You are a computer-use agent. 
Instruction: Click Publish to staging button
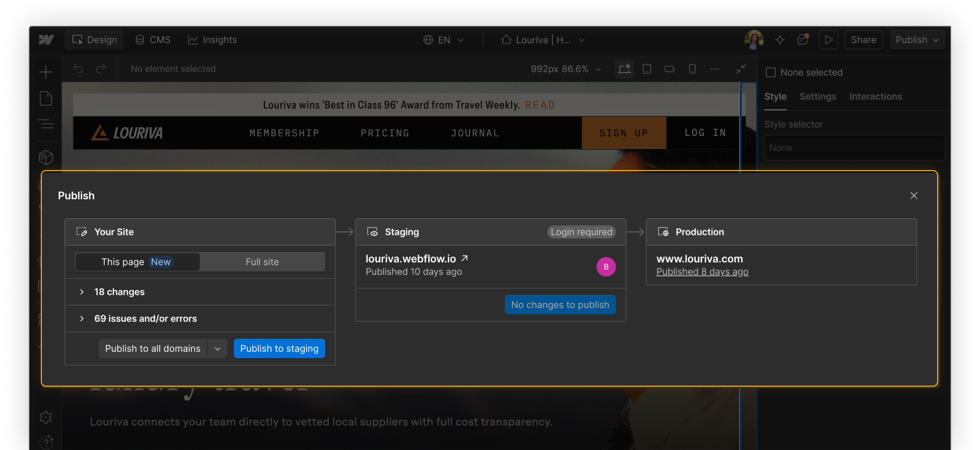279,349
